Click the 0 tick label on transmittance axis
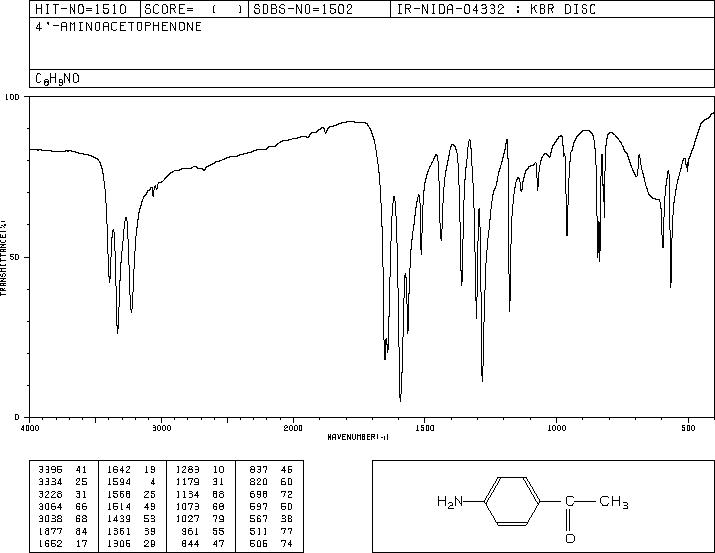715x553 pixels. pyautogui.click(x=17, y=417)
